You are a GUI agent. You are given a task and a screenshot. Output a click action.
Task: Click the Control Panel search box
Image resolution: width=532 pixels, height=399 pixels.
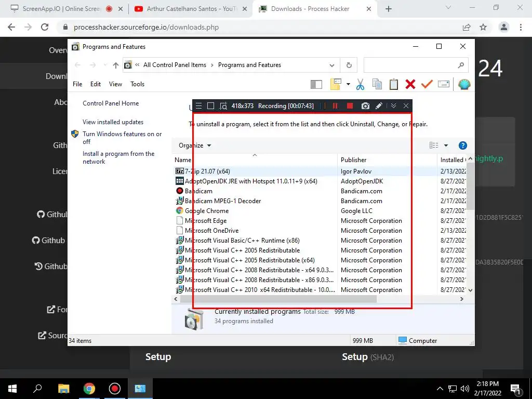416,65
